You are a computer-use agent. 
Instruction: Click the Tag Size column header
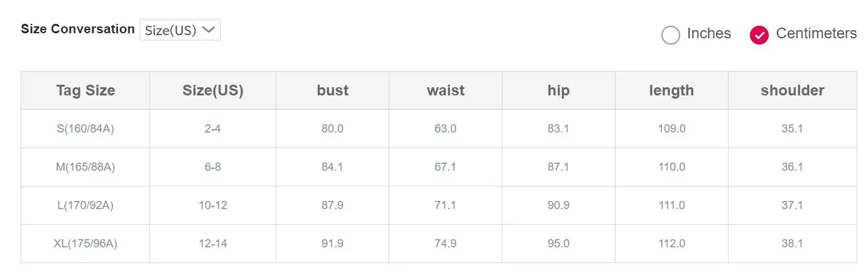[85, 90]
